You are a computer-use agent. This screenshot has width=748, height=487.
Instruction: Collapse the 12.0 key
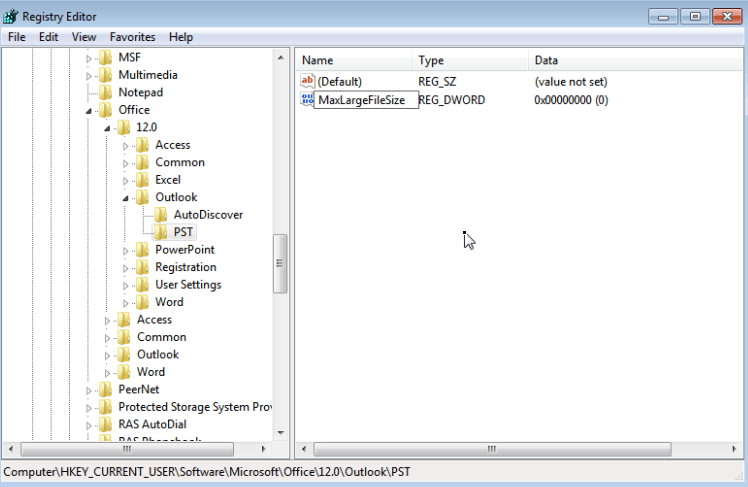pyautogui.click(x=107, y=128)
